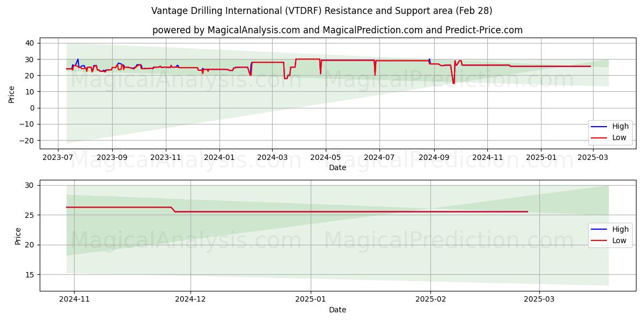Image resolution: width=644 pixels, height=322 pixels.
Task: Click the '2024-11' tick label on bottom chart
Action: coord(74,300)
